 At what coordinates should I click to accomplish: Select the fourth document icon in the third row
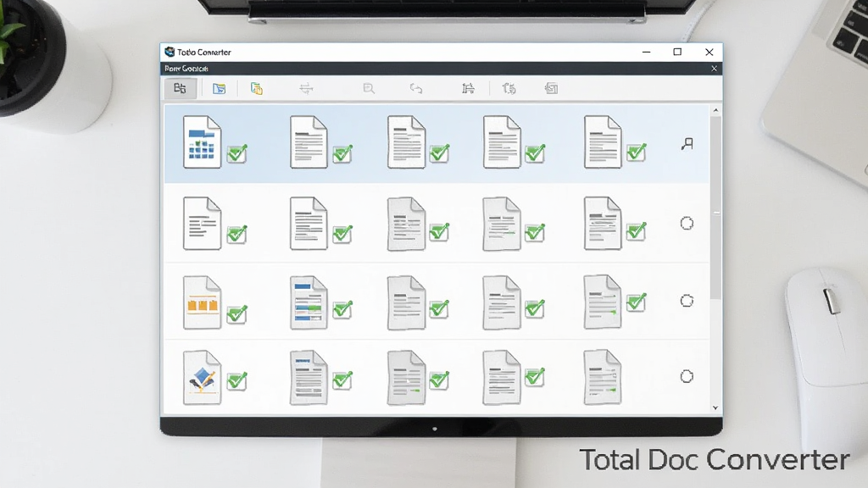tap(502, 302)
